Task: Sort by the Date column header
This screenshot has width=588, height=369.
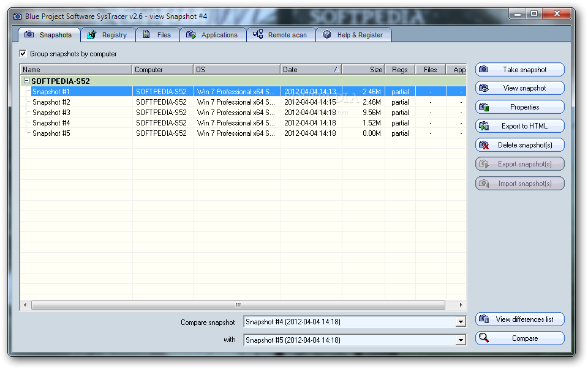Action: (x=311, y=70)
